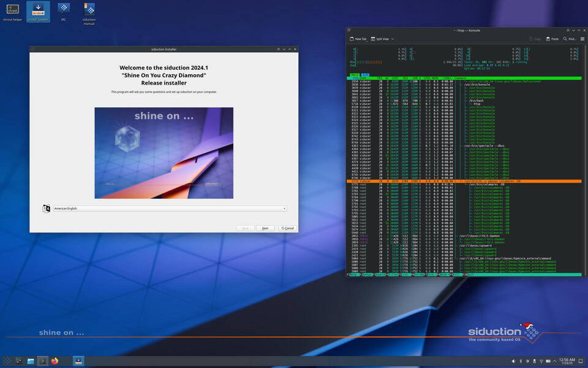Viewport: 588px width, 368px height.
Task: Sort htop by the Command column header
Action: pos(460,78)
